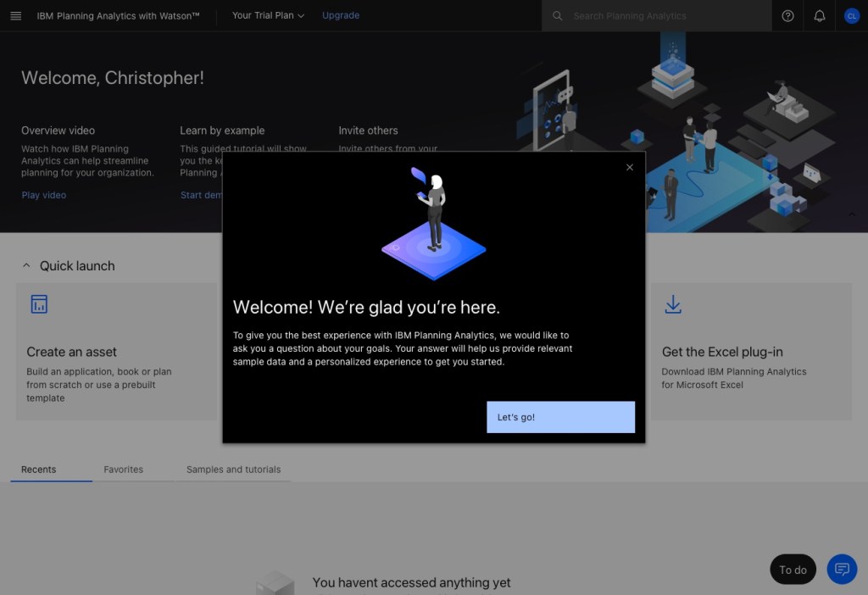Open the notifications bell

(819, 15)
